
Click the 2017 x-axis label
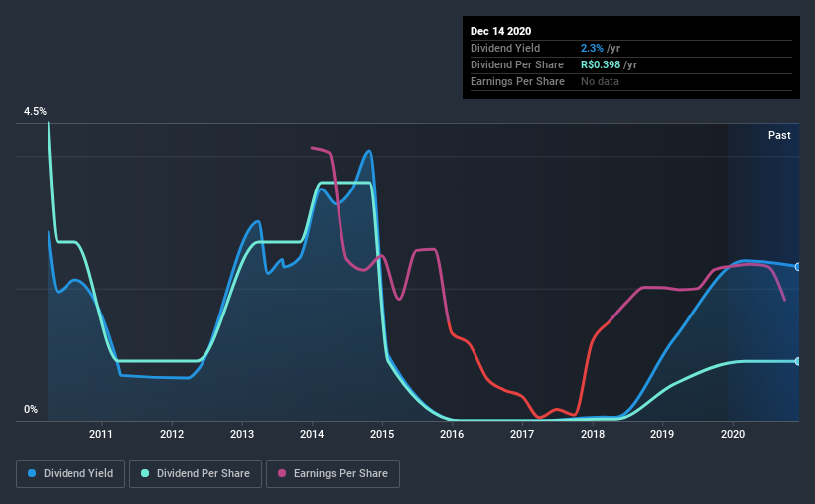click(522, 434)
